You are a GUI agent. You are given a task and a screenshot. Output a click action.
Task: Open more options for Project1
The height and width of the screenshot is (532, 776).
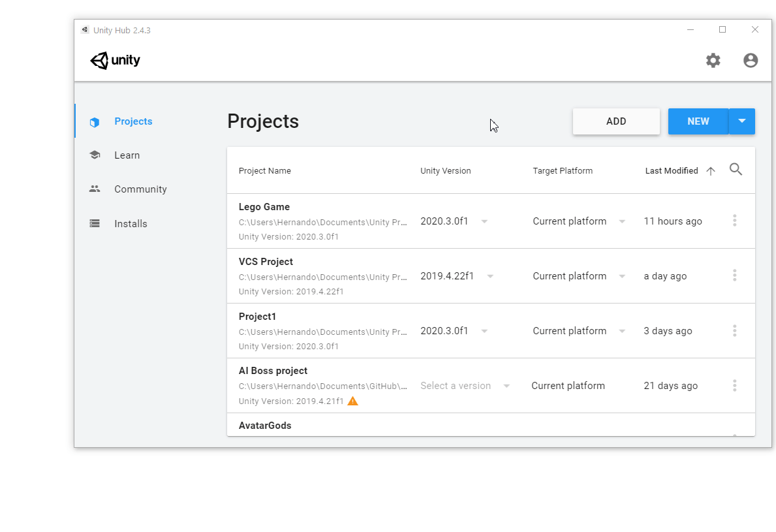click(x=734, y=330)
